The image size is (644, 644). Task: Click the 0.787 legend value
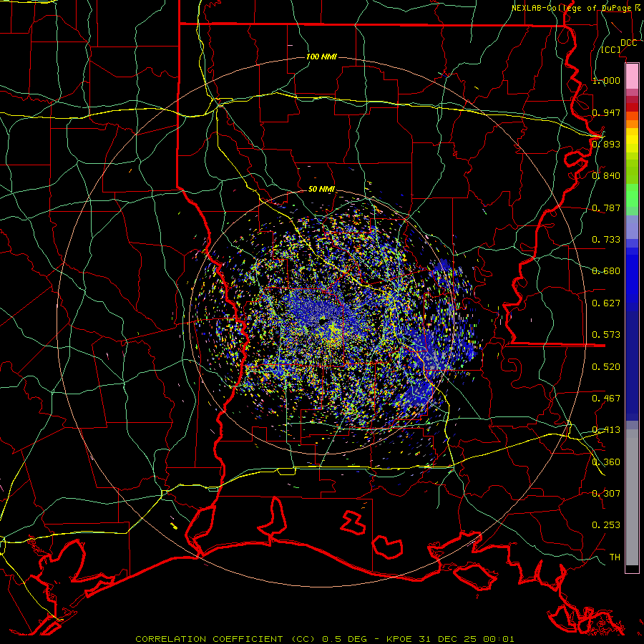pyautogui.click(x=606, y=208)
